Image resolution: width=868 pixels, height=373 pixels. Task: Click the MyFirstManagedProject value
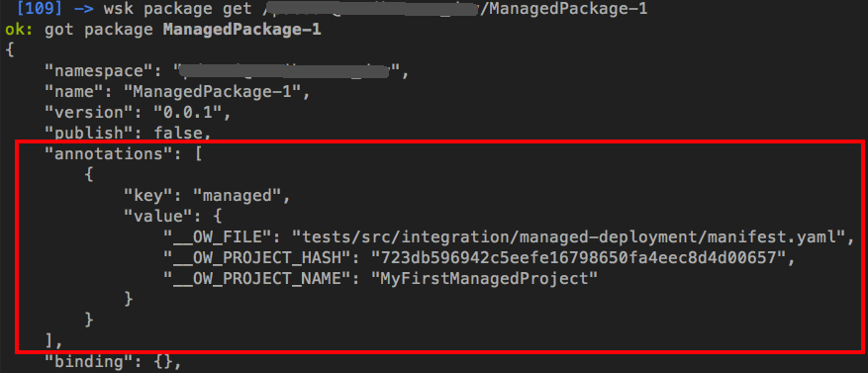tap(484, 279)
